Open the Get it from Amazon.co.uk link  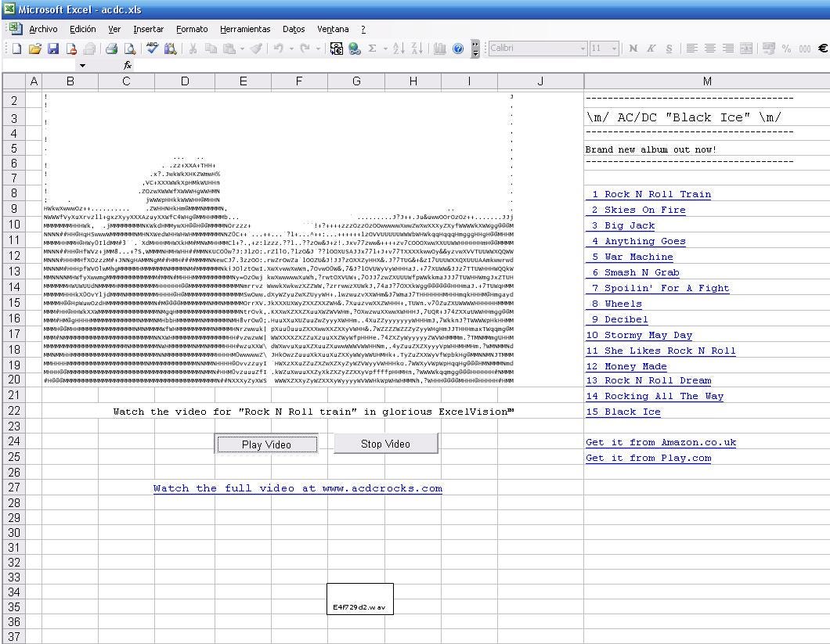(x=661, y=442)
